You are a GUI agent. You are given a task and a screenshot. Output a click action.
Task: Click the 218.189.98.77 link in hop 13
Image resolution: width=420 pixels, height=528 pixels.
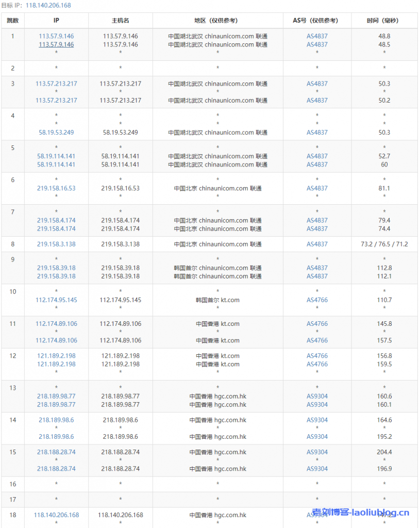pos(56,397)
